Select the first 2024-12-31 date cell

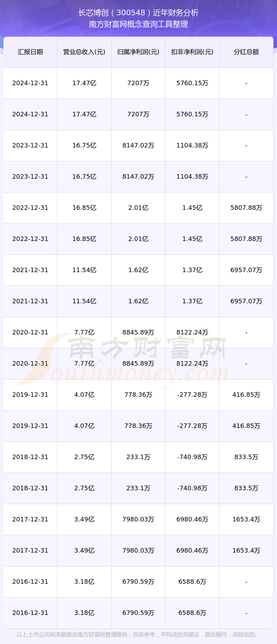[30, 83]
